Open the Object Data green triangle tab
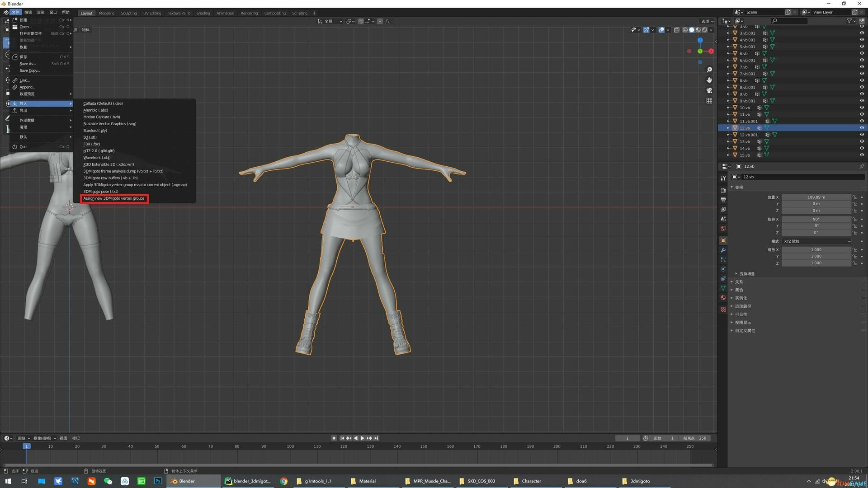Screen dimensions: 868x488 coord(723,288)
